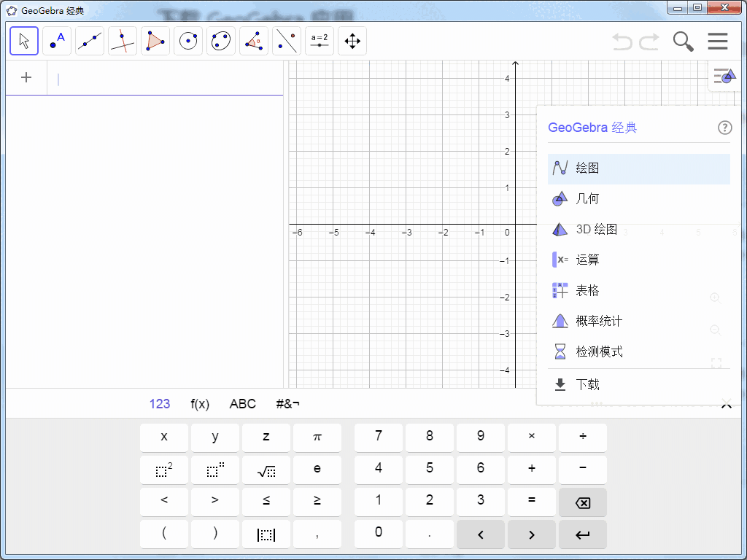Pick the Circle with Center tool
The height and width of the screenshot is (560, 747).
(187, 41)
